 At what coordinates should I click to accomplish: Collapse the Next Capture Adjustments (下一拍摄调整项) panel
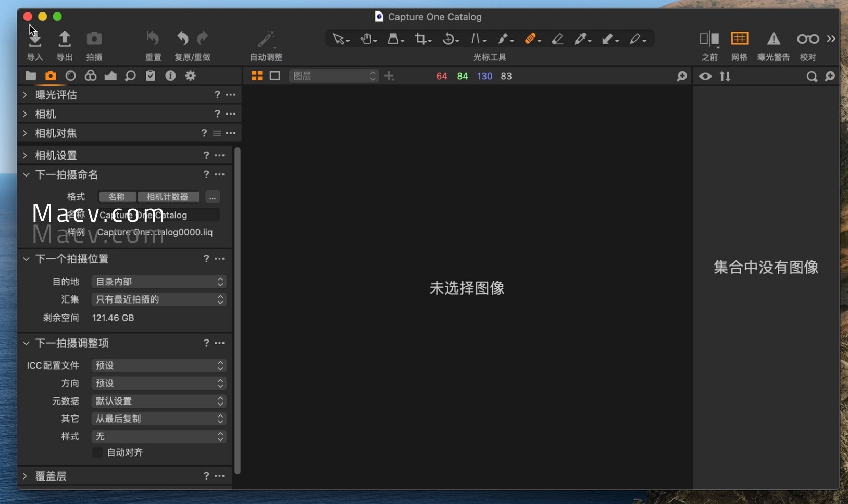point(26,343)
